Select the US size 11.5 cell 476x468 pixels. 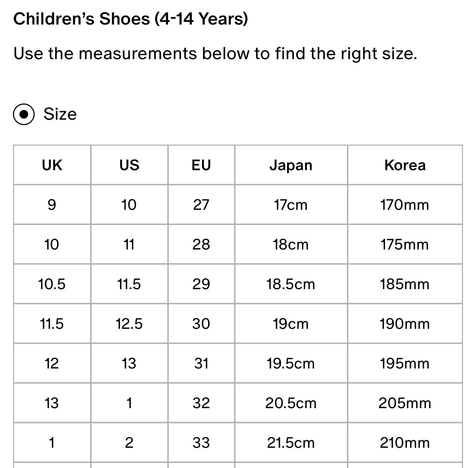pos(129,284)
